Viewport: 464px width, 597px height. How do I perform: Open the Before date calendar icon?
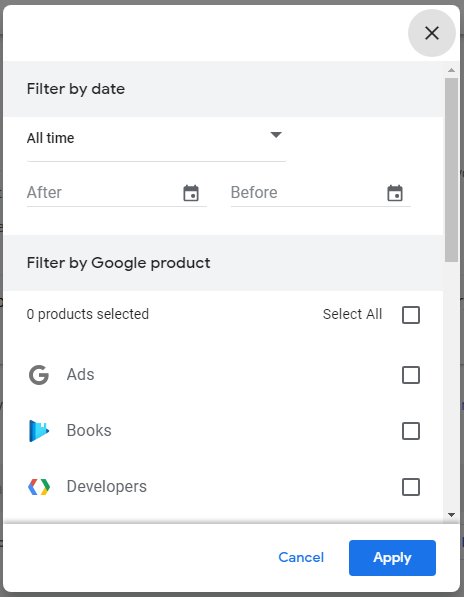[395, 193]
